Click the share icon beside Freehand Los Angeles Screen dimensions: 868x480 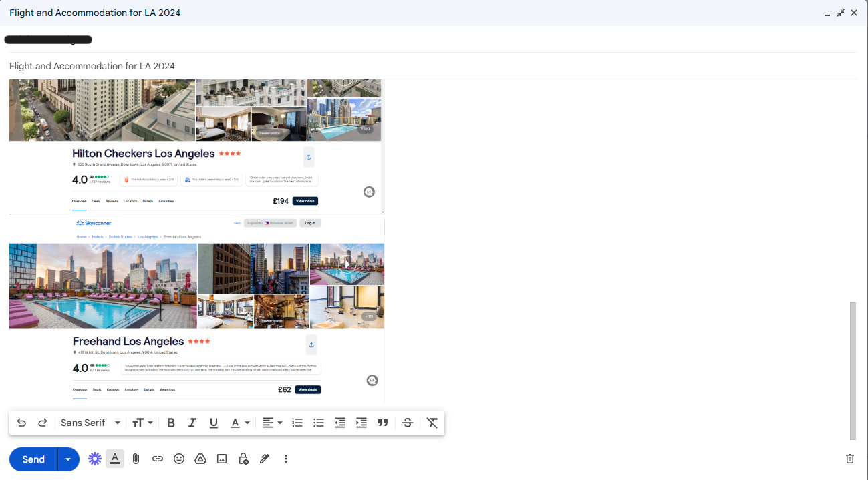pyautogui.click(x=311, y=345)
